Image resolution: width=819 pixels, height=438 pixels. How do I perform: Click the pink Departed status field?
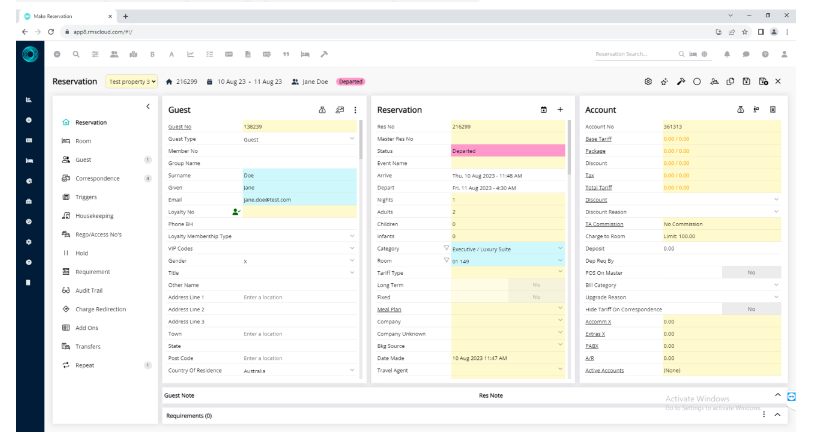[x=507, y=150]
